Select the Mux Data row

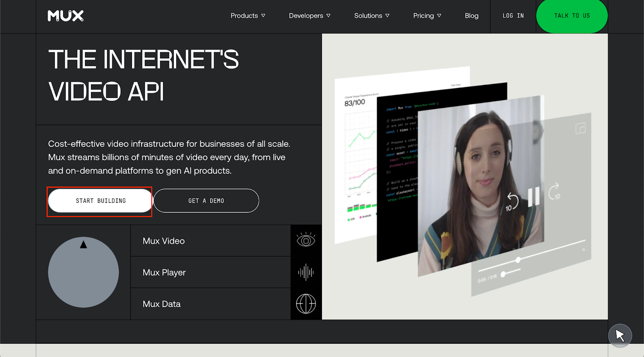pos(211,304)
